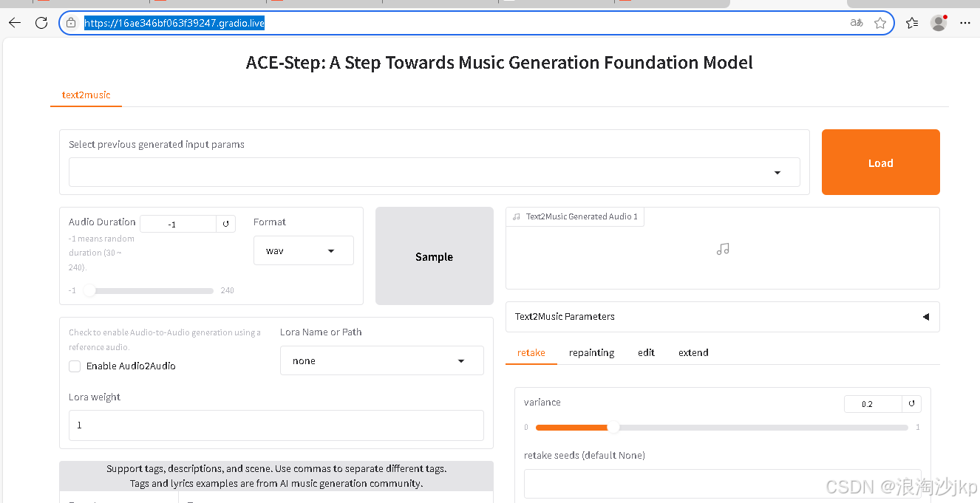
Task: Click the variance slider handle
Action: point(613,428)
